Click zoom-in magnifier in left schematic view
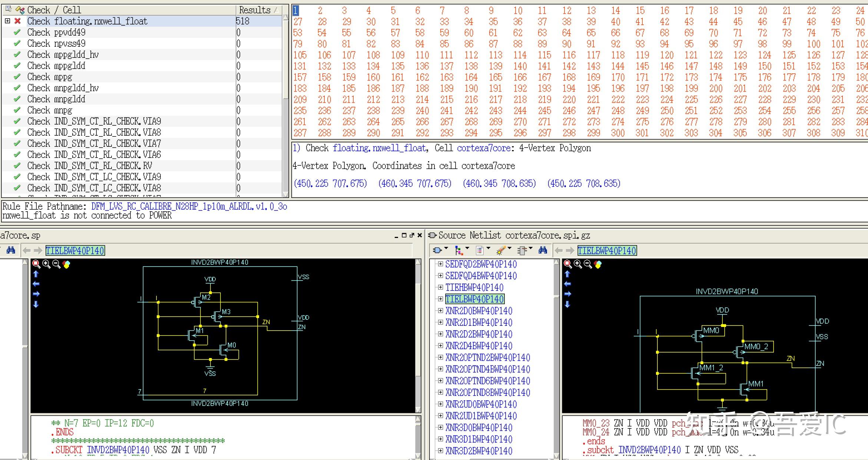 46,264
